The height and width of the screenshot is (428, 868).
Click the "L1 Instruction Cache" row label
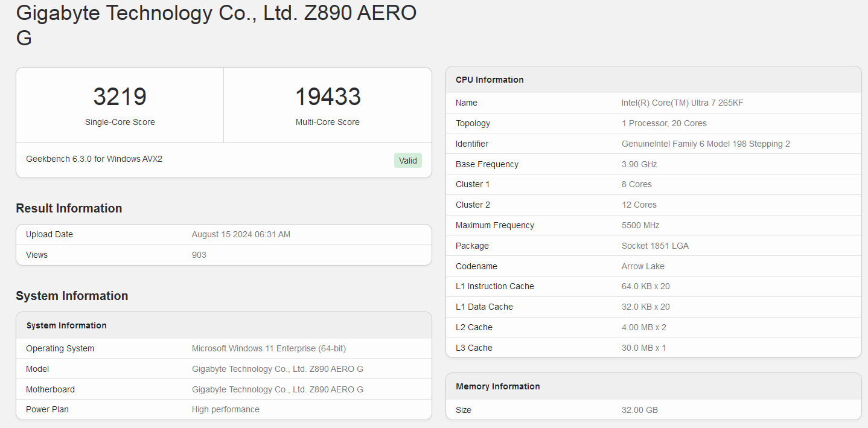[x=495, y=286]
